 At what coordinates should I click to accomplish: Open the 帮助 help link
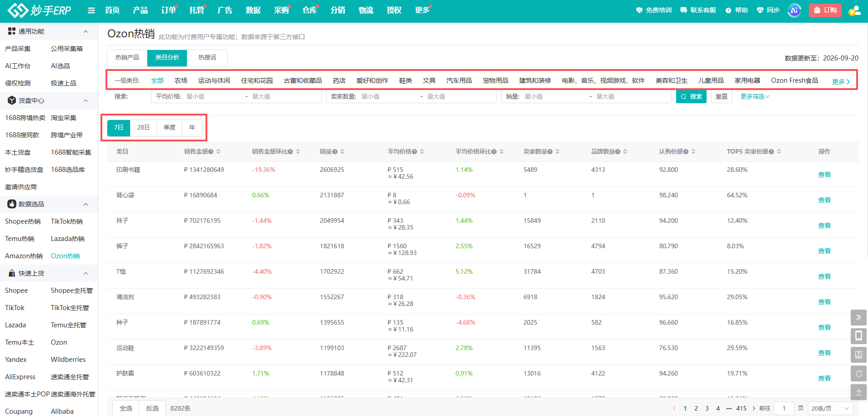pos(737,10)
